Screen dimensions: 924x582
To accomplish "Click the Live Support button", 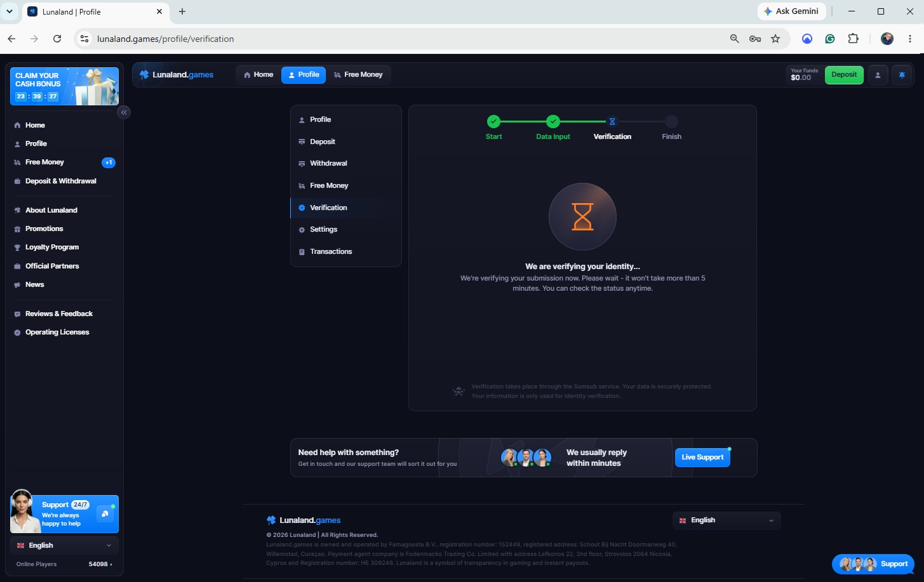I will [x=702, y=458].
